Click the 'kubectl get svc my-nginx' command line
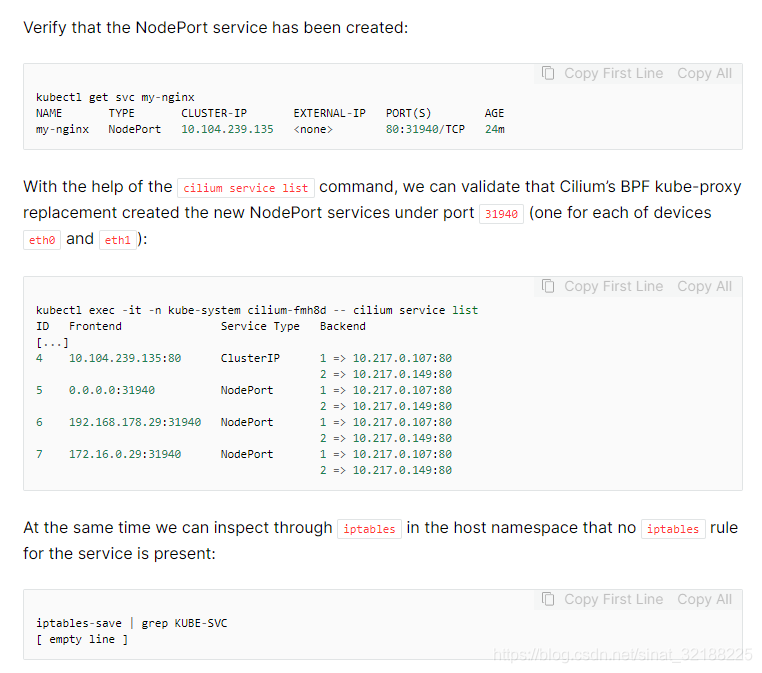Screen dimensions: 762x673 115,97
